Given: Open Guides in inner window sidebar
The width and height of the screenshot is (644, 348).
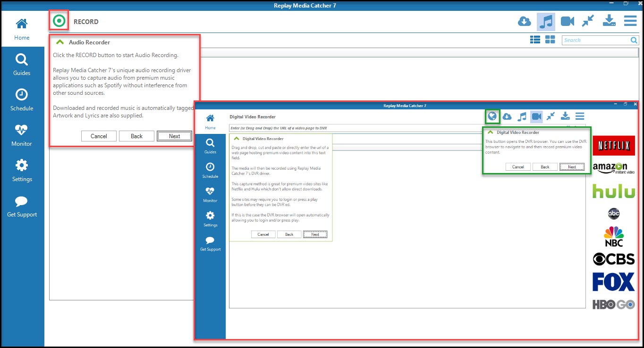Looking at the screenshot, I should [210, 146].
